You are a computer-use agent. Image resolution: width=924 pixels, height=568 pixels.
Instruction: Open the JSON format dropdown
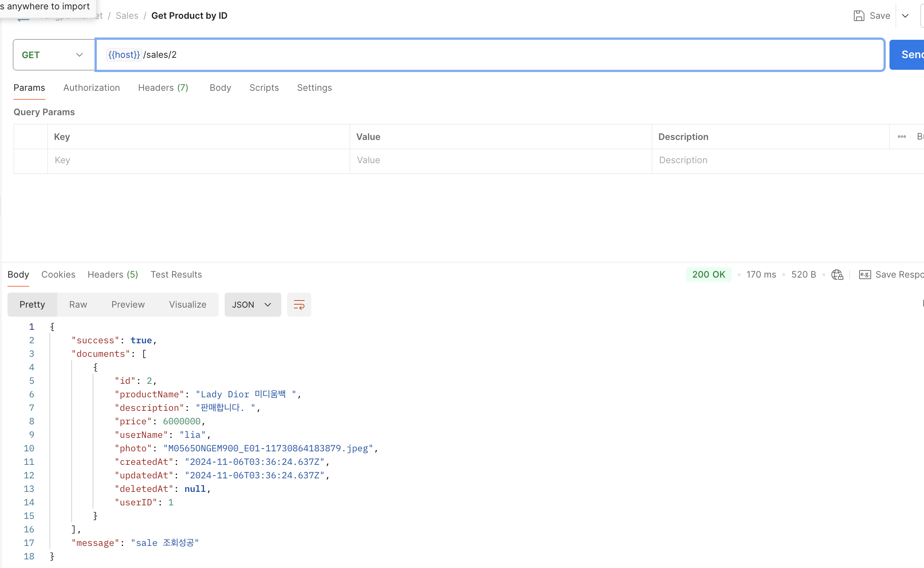(x=252, y=304)
